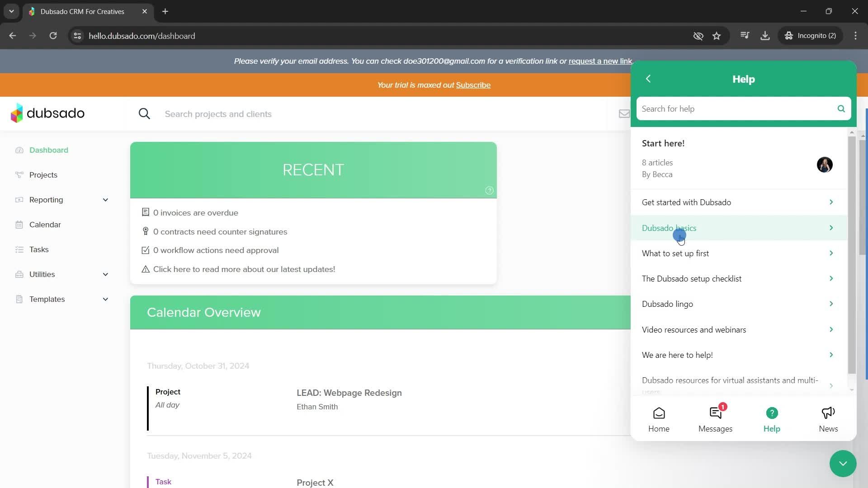
Task: Click the invoice icon next to overdue invoices
Action: (x=146, y=212)
